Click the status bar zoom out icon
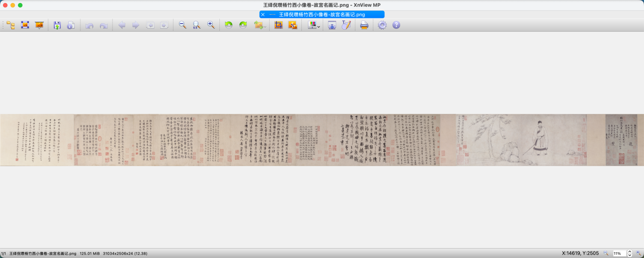 coord(606,253)
